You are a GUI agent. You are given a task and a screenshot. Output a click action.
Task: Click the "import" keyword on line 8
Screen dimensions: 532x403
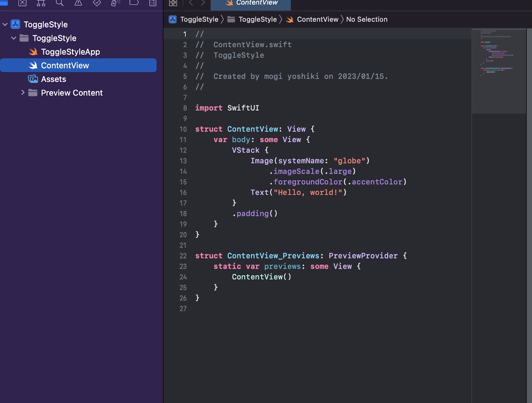pos(209,108)
